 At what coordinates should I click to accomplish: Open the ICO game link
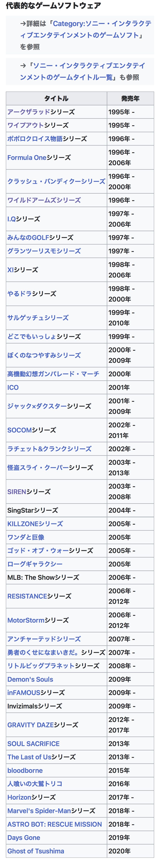[x=13, y=387]
